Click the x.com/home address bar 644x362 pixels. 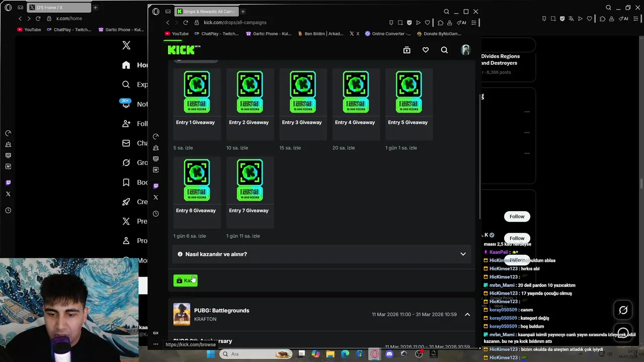69,19
